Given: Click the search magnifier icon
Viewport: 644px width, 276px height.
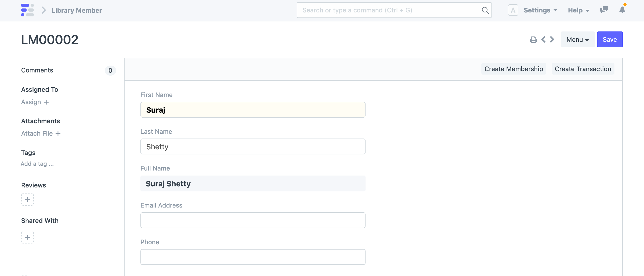Looking at the screenshot, I should 485,10.
